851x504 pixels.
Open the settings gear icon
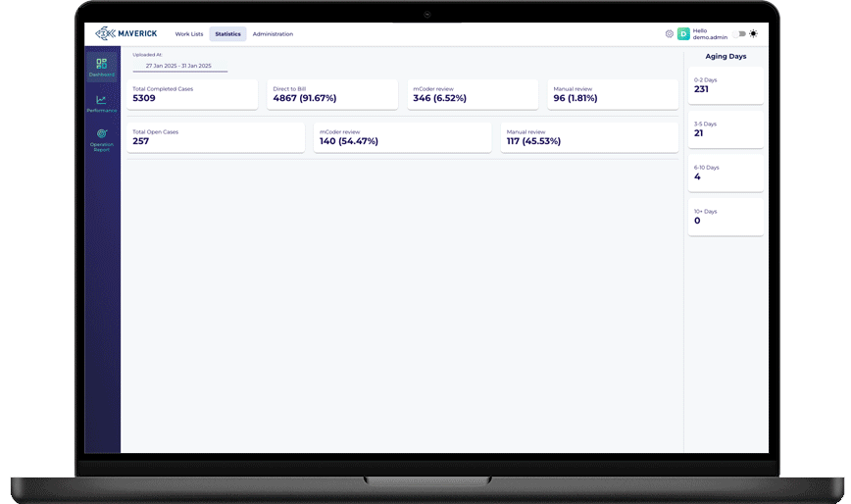(670, 33)
